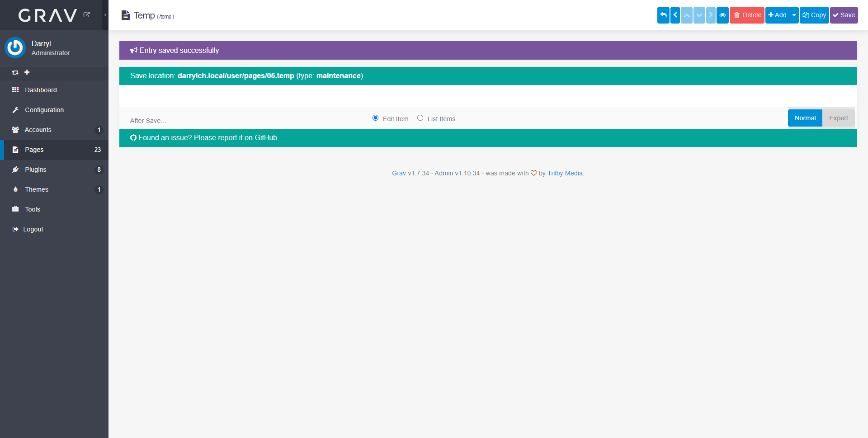The image size is (868, 438).
Task: Click the save location path text
Action: pyautogui.click(x=236, y=75)
